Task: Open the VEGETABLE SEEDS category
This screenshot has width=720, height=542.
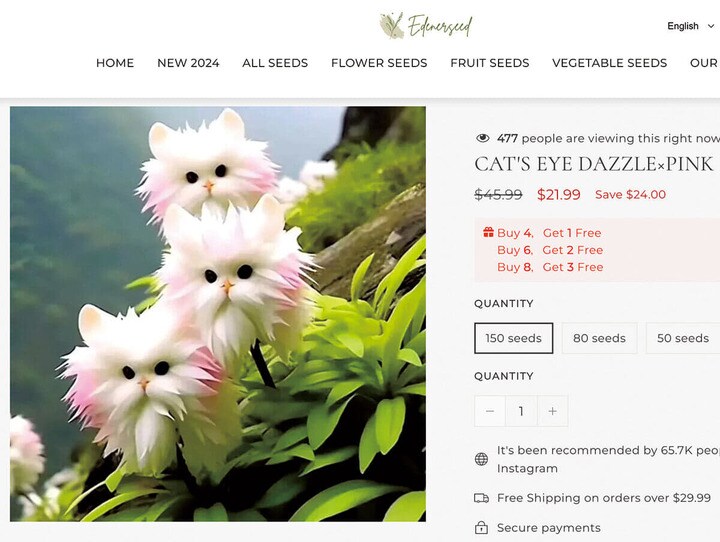Action: pyautogui.click(x=609, y=63)
